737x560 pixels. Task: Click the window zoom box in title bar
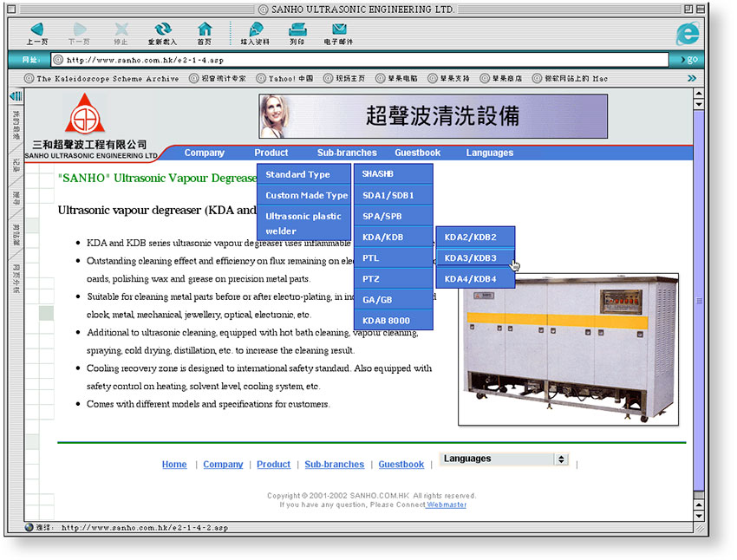(x=688, y=9)
